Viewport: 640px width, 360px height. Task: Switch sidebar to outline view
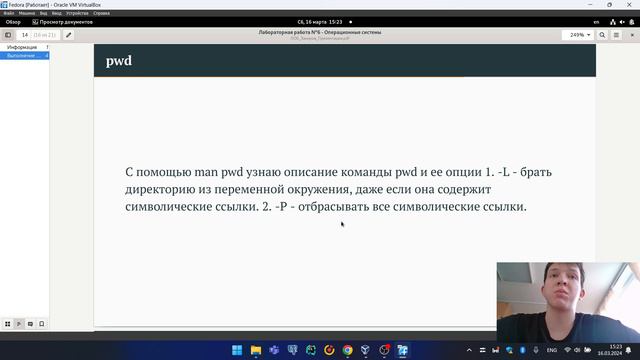click(x=19, y=324)
